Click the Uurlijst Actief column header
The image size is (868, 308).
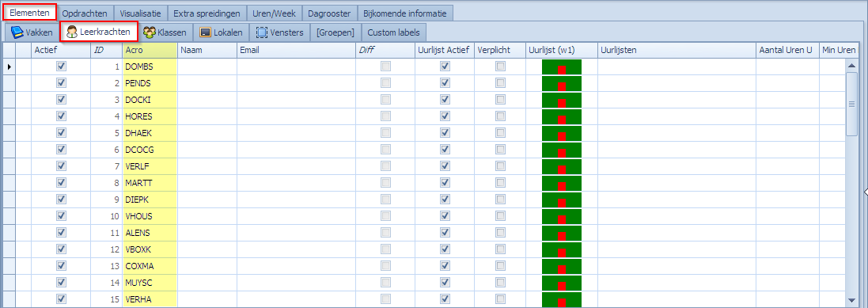445,50
